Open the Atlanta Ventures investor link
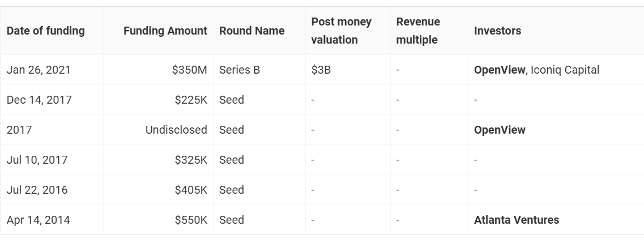Viewport: 644px width, 243px height. [516, 220]
